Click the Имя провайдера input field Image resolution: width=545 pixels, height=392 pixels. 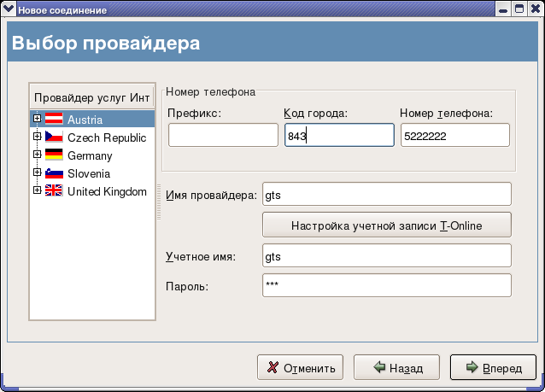(x=387, y=194)
